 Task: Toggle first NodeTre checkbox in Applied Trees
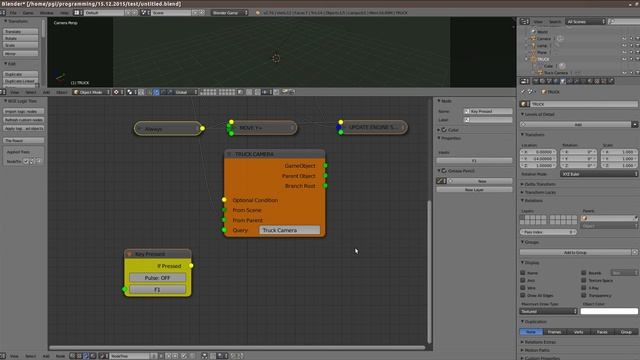(x=26, y=162)
